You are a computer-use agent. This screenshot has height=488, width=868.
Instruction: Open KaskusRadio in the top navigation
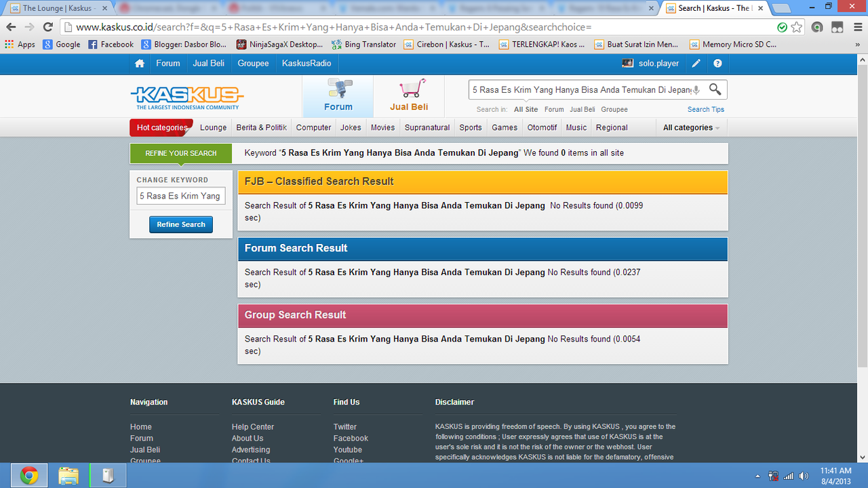click(x=307, y=63)
